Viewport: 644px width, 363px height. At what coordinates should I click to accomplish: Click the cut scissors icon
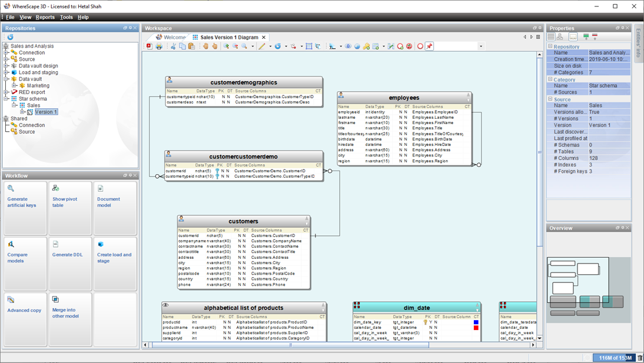coord(173,46)
